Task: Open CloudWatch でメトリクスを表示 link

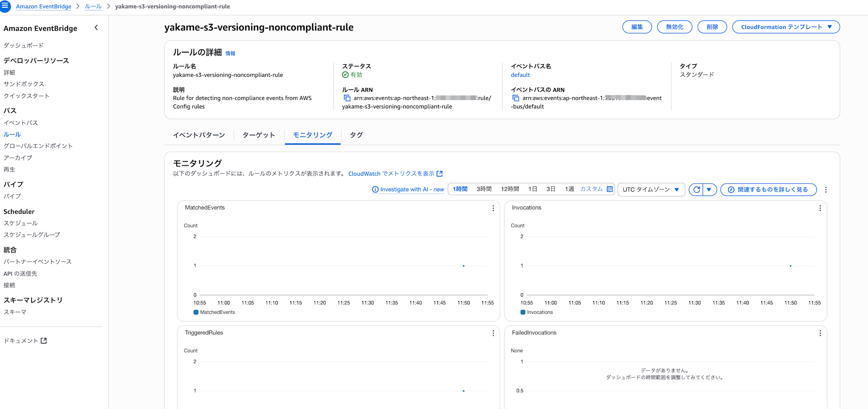Action: (391, 173)
